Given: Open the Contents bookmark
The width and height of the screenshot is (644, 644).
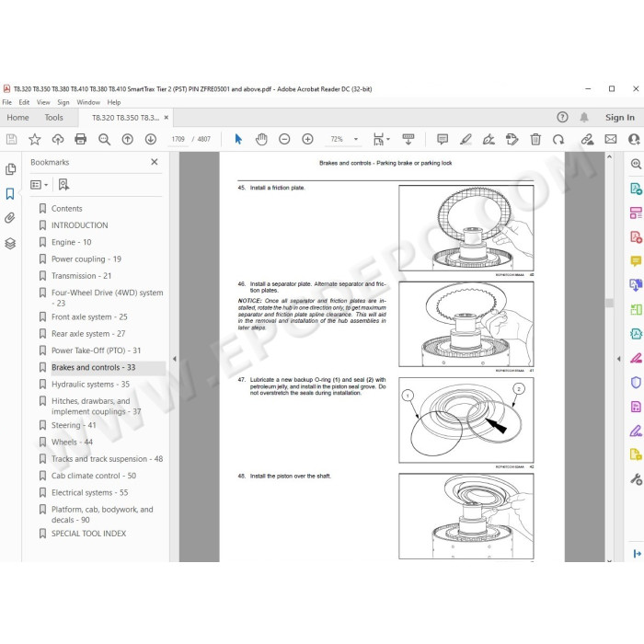Looking at the screenshot, I should [66, 208].
